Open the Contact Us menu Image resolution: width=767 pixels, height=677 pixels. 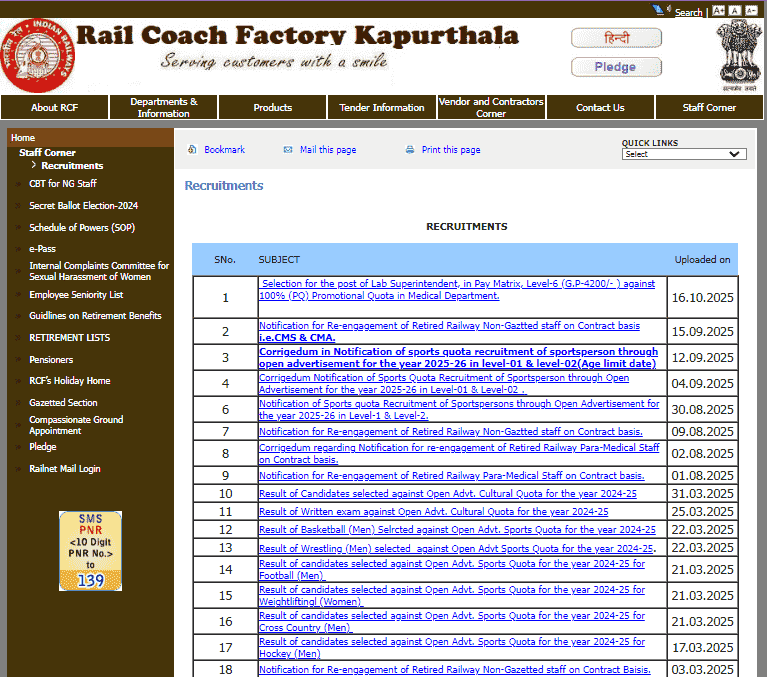pyautogui.click(x=600, y=108)
